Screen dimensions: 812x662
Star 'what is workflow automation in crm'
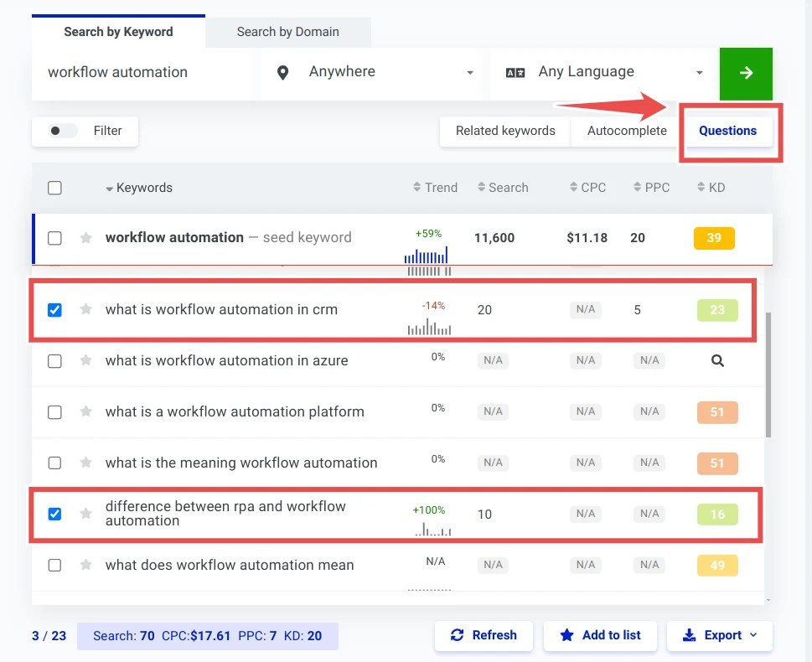86,309
